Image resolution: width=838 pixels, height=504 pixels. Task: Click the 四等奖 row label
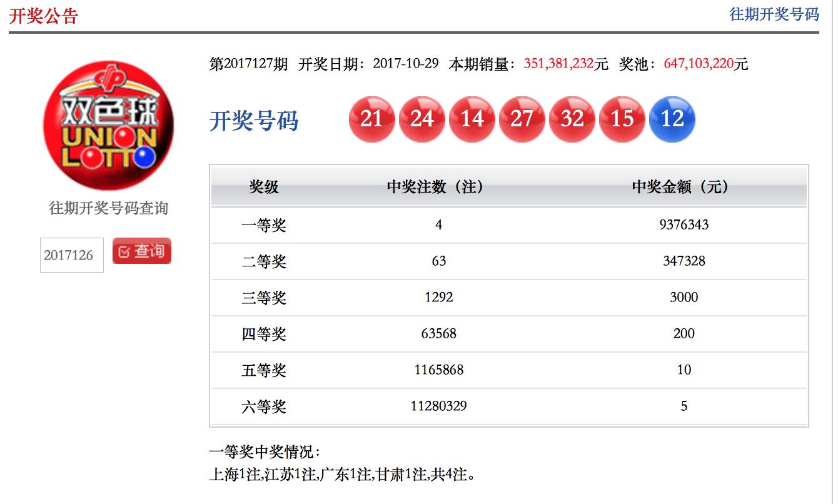point(264,334)
